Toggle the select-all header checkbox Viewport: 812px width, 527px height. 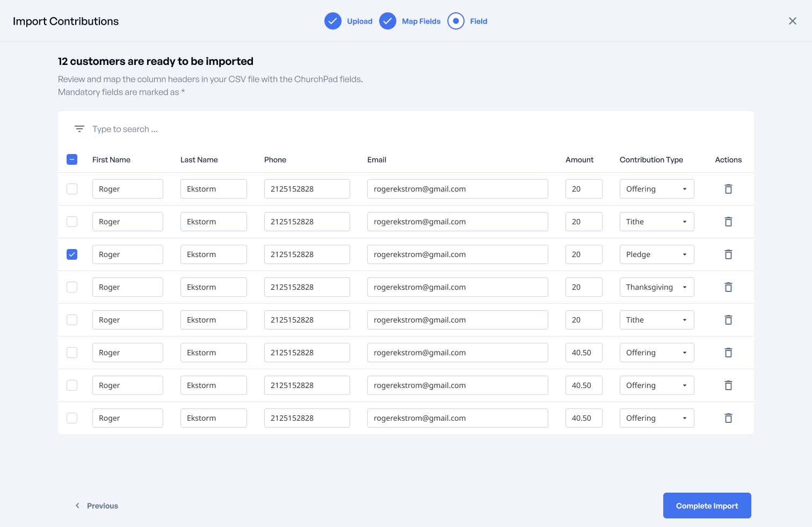click(72, 159)
